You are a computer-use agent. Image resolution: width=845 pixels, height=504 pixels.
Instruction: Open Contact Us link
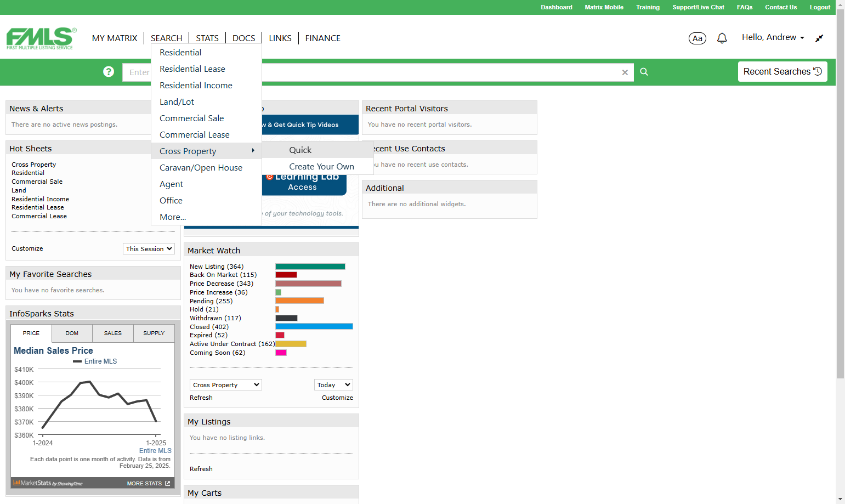781,7
